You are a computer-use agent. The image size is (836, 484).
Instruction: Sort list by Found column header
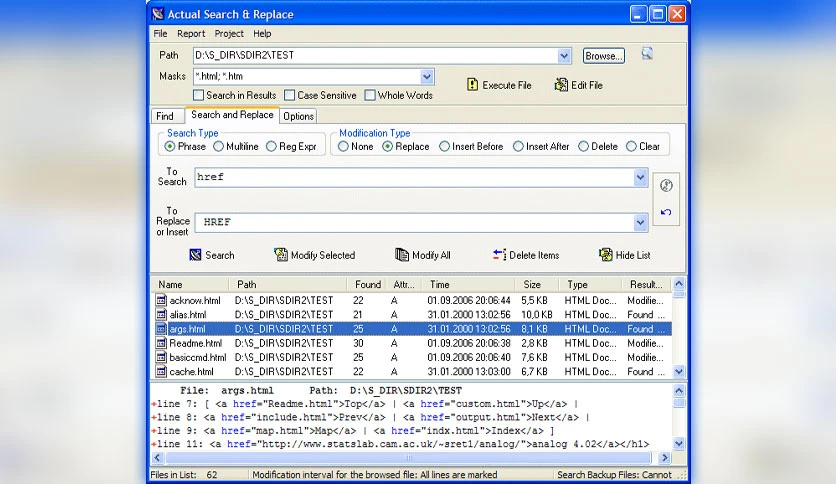367,285
